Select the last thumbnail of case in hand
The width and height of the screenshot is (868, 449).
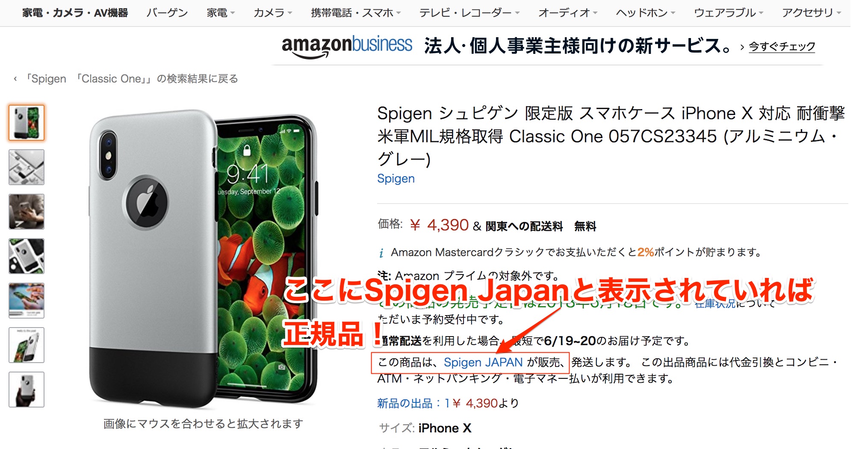tap(27, 390)
